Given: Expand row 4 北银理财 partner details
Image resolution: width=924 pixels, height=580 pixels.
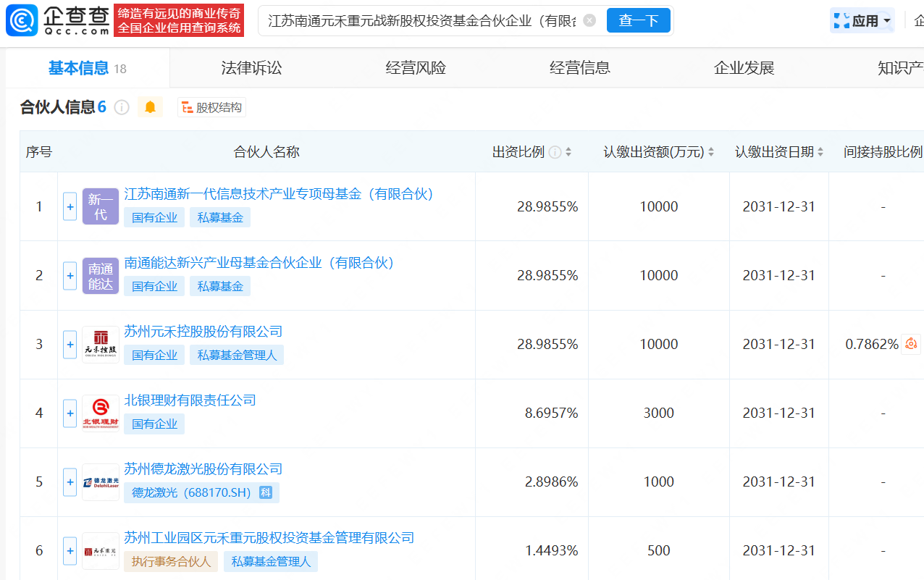Looking at the screenshot, I should pos(70,413).
